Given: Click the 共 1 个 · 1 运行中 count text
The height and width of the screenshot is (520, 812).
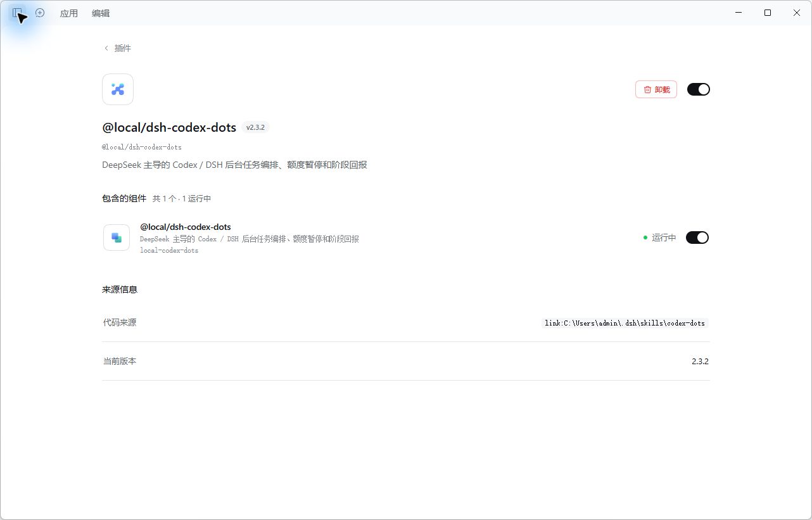Looking at the screenshot, I should click(182, 199).
